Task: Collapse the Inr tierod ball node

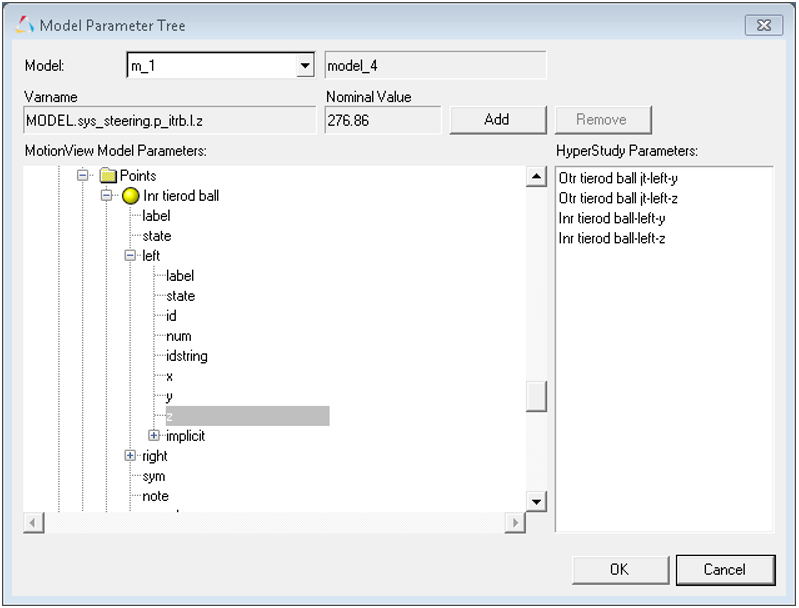Action: pos(106,195)
